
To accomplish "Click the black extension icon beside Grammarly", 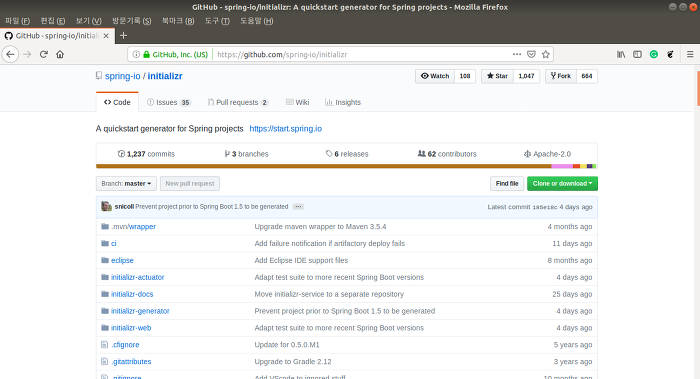I will click(x=670, y=54).
